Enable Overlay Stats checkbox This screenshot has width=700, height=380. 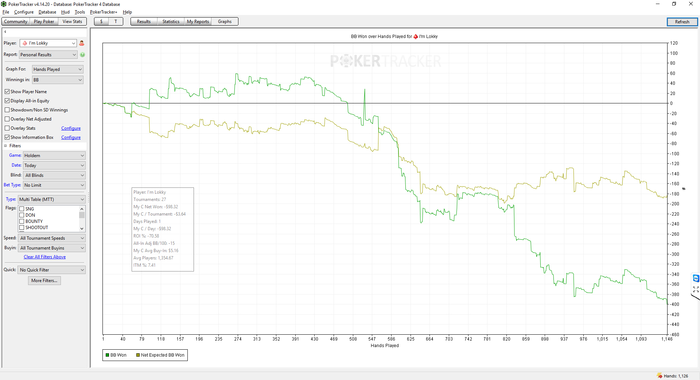point(7,128)
